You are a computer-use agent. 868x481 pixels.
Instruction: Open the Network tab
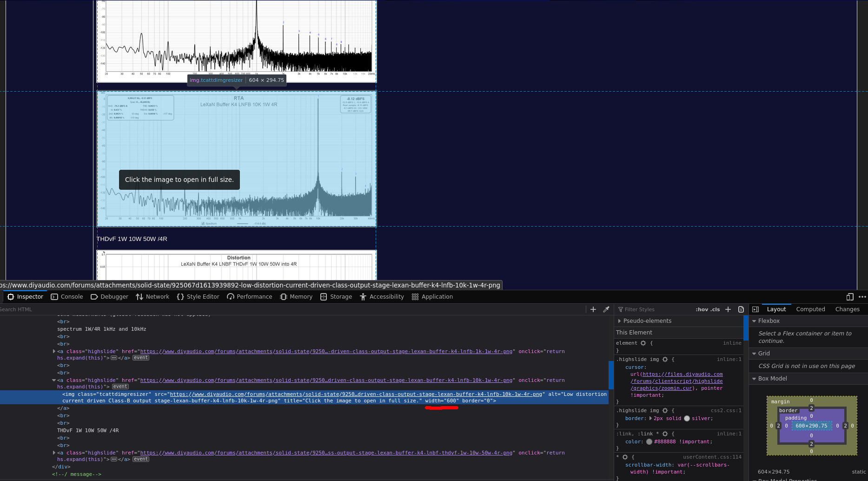click(x=152, y=297)
